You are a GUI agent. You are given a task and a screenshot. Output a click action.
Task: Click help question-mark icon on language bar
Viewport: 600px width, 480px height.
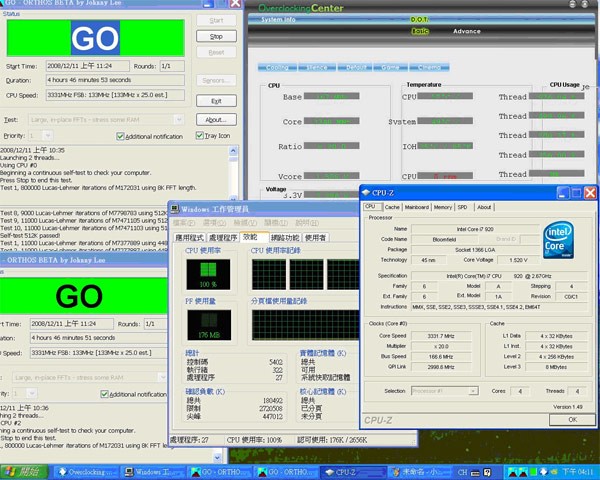tap(487, 472)
